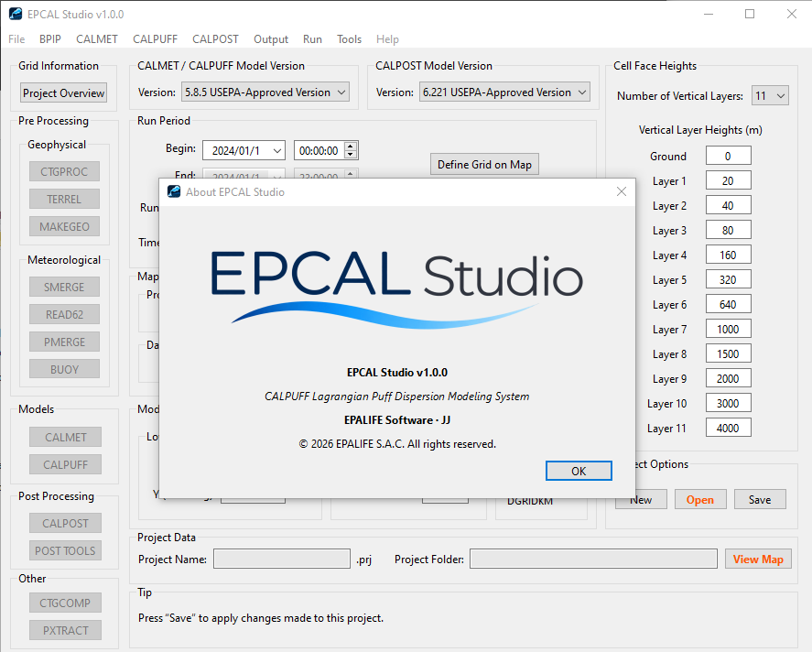
Task: Open the Help menu
Action: (387, 39)
